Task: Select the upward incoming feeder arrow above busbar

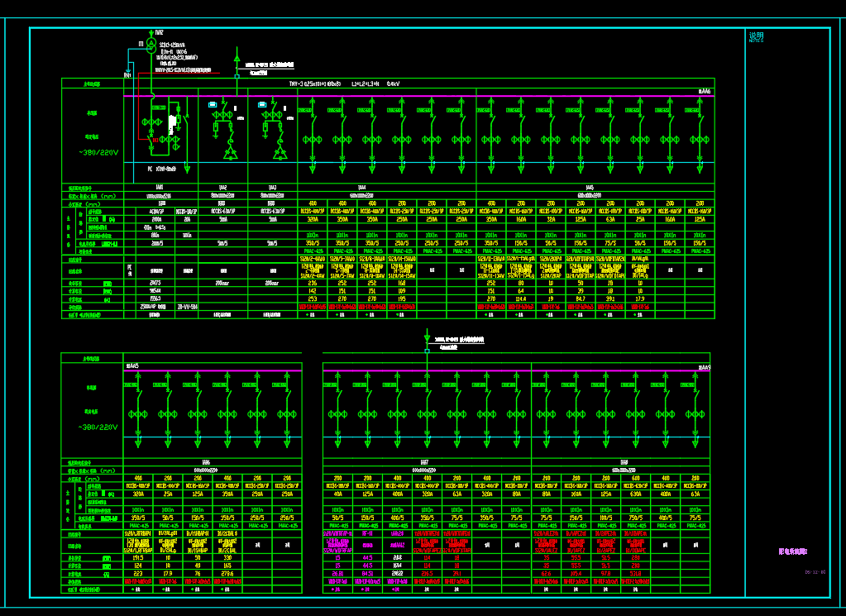Action: click(x=237, y=60)
